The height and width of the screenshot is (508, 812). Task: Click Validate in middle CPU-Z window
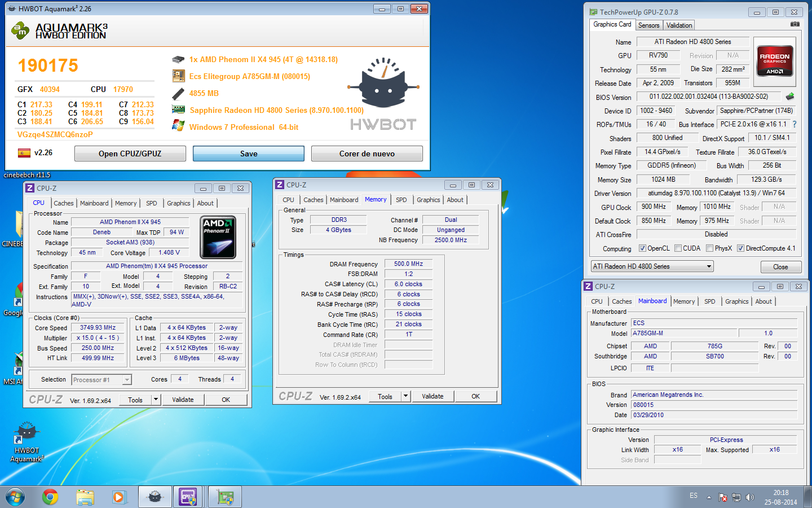click(433, 396)
